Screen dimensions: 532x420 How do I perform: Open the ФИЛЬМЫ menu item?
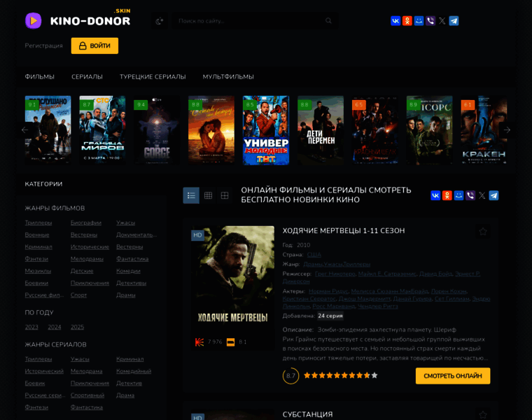click(39, 77)
